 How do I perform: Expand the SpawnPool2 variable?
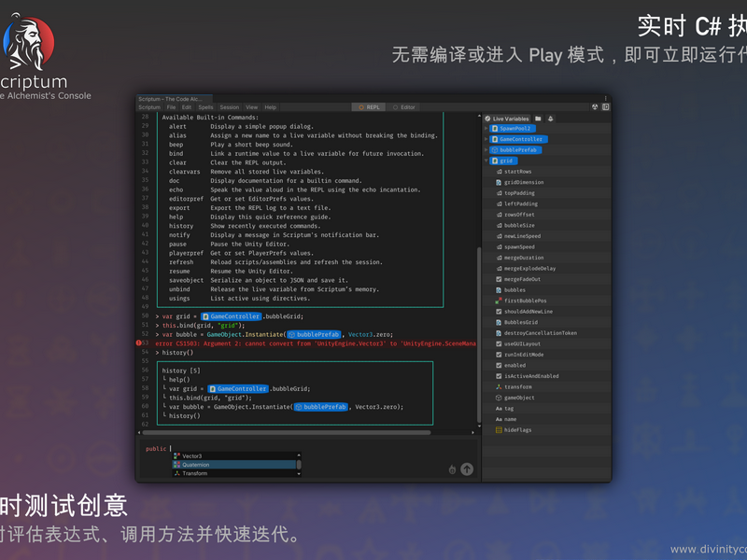[486, 128]
